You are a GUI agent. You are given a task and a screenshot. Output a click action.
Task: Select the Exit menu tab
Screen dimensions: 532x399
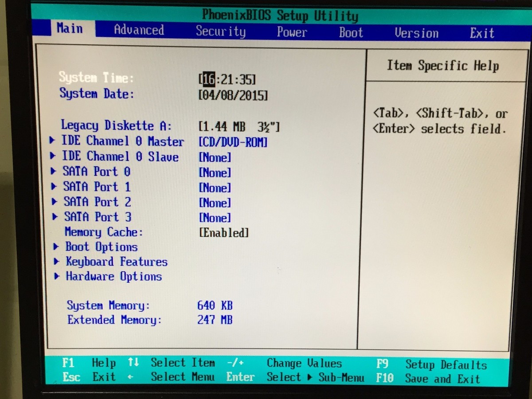click(x=481, y=33)
